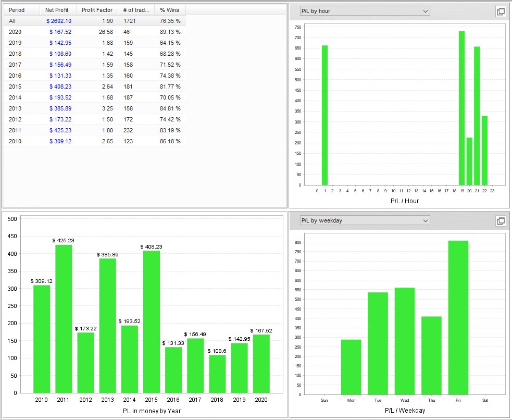512x420 pixels.
Task: Click the Wed bar in weekday chart
Action: [405, 341]
